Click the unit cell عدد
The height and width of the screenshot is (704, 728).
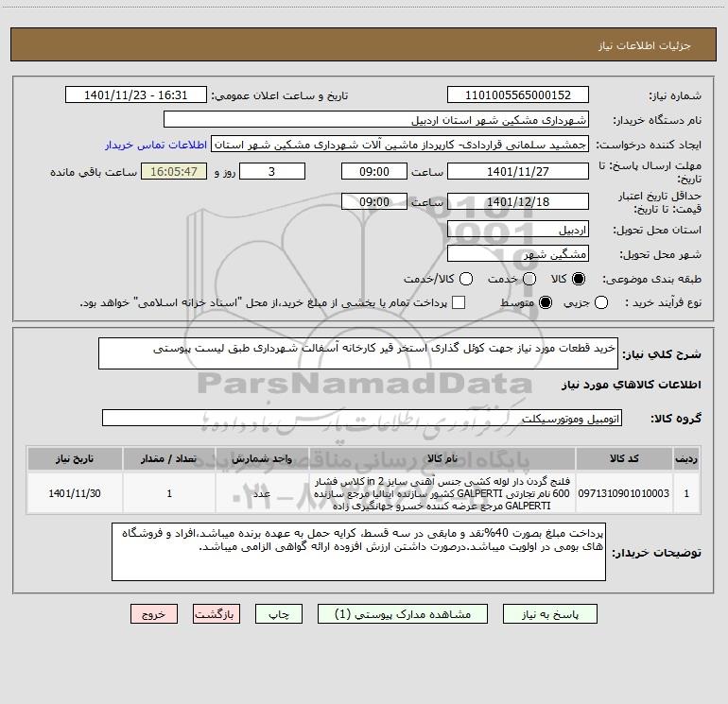262,493
